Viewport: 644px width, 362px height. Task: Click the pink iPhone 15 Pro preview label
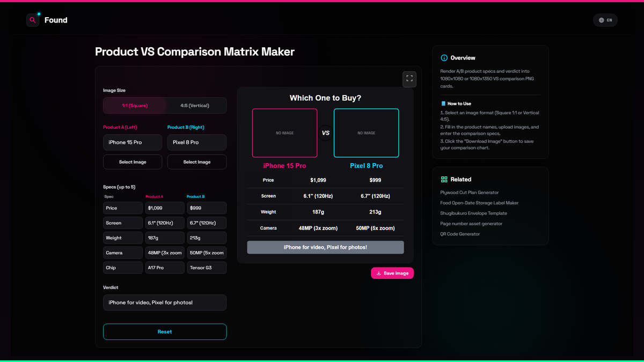point(284,166)
